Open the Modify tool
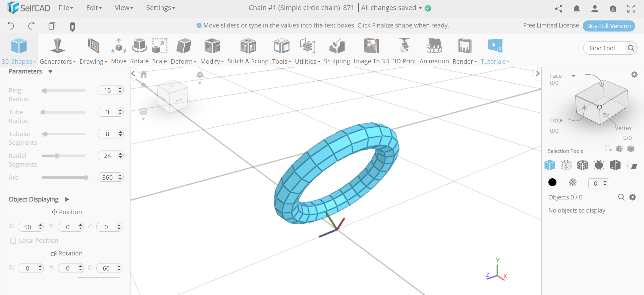Viewport: 644px width, 295px height. 212,51
